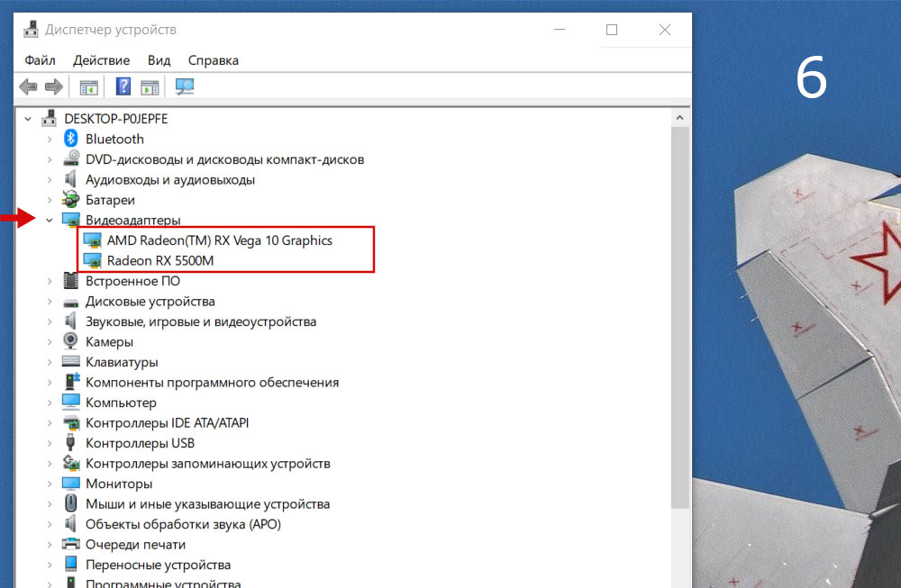Select the Контроллеры USB row
The height and width of the screenshot is (588, 901).
click(x=141, y=443)
